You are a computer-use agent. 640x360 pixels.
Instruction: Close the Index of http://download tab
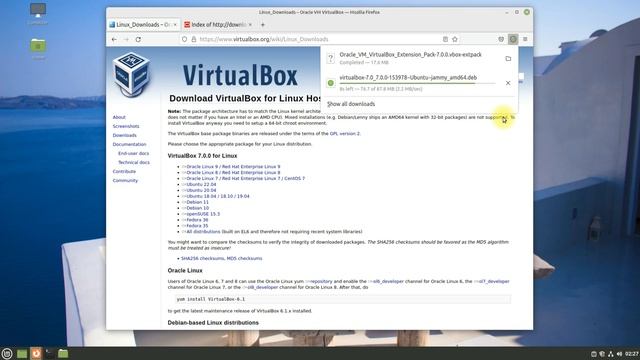[x=250, y=25]
